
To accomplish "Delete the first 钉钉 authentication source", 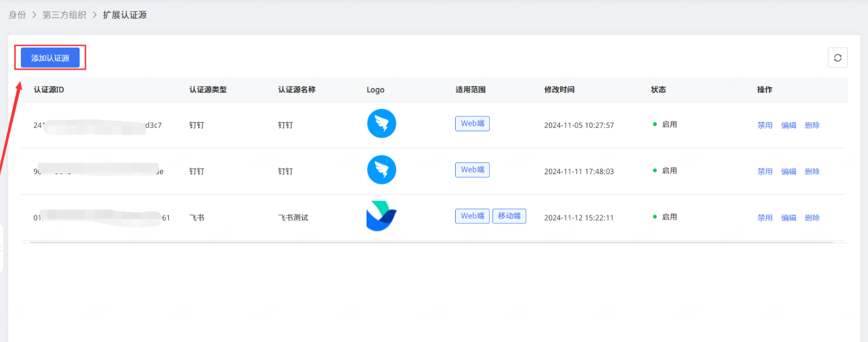I will 812,125.
